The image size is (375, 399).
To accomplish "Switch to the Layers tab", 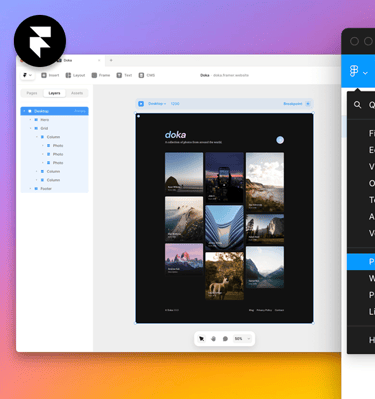I will point(54,93).
